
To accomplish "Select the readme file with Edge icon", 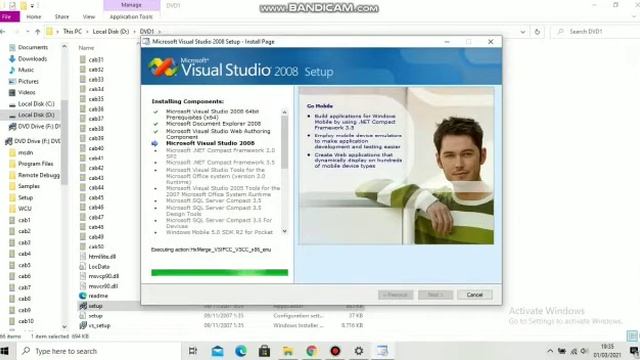I will tap(98, 296).
